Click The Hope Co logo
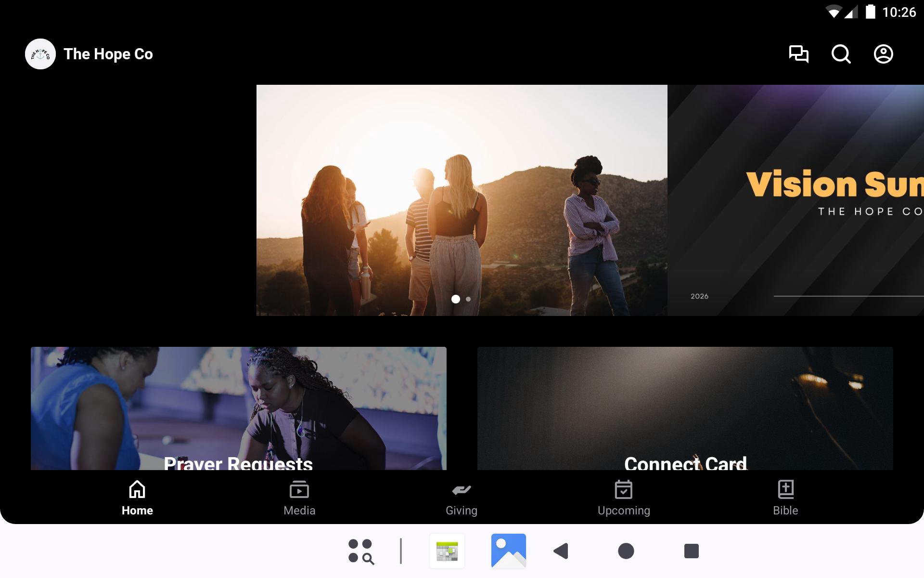Screen dimensions: 924x578 [40, 54]
